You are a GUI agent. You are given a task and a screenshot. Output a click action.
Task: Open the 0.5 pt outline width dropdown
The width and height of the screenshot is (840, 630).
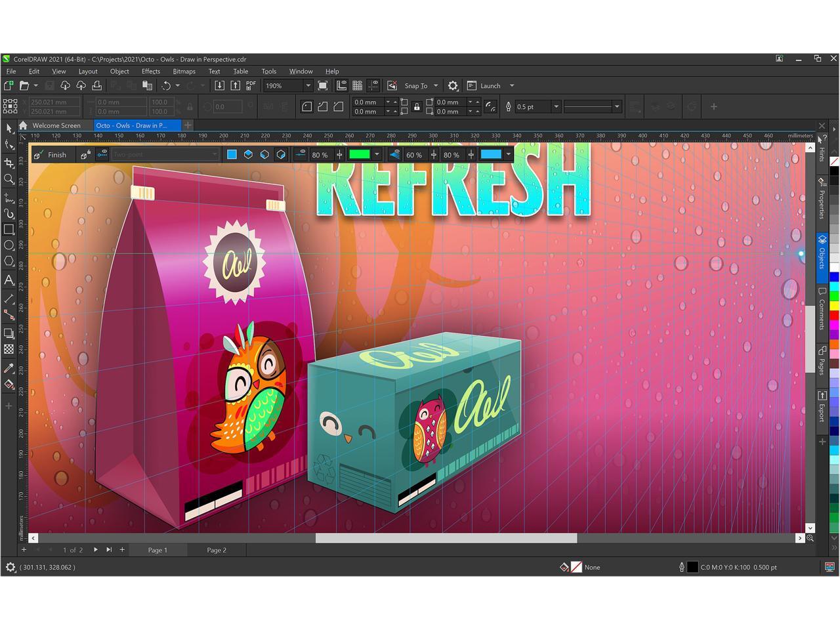[x=556, y=107]
